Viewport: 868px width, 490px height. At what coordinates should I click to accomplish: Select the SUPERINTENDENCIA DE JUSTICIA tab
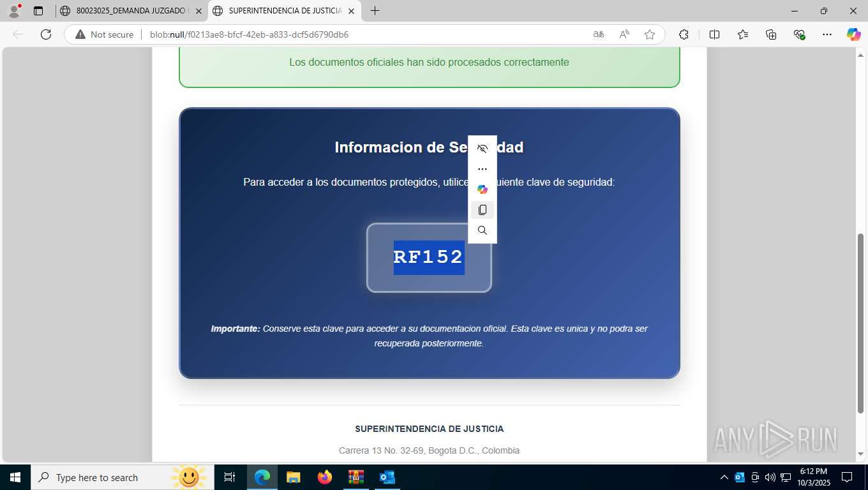[285, 11]
